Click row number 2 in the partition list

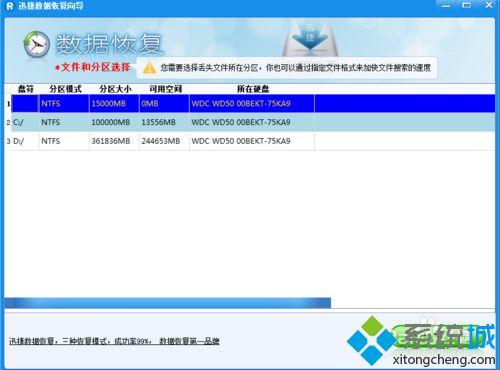coord(8,122)
